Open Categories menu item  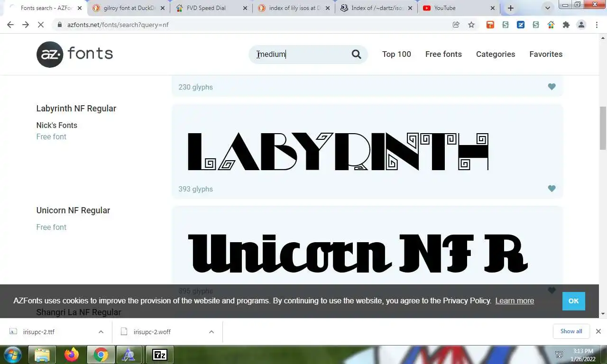[x=496, y=54]
